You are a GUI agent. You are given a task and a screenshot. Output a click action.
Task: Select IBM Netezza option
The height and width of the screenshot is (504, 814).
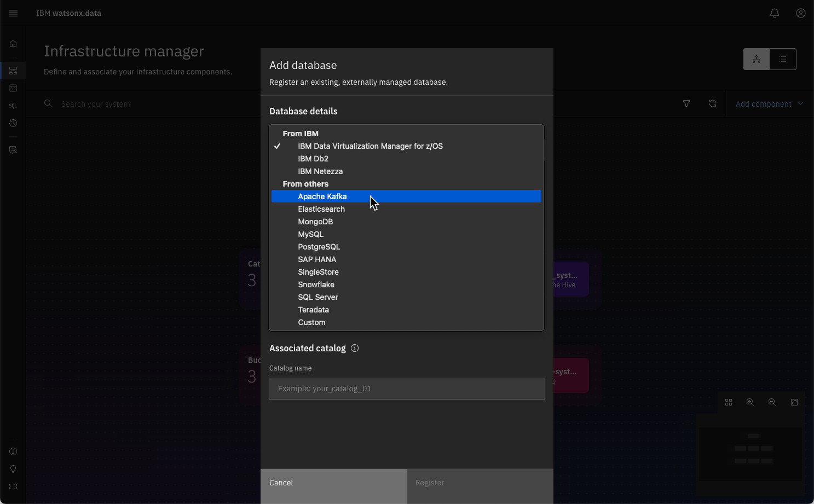point(406,171)
